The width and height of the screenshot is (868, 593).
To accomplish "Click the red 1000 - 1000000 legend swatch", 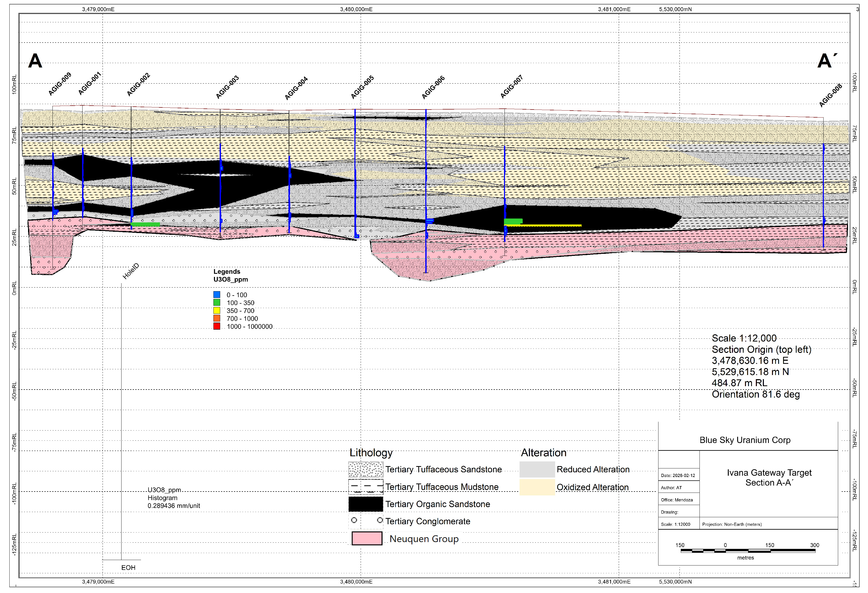I will click(217, 326).
